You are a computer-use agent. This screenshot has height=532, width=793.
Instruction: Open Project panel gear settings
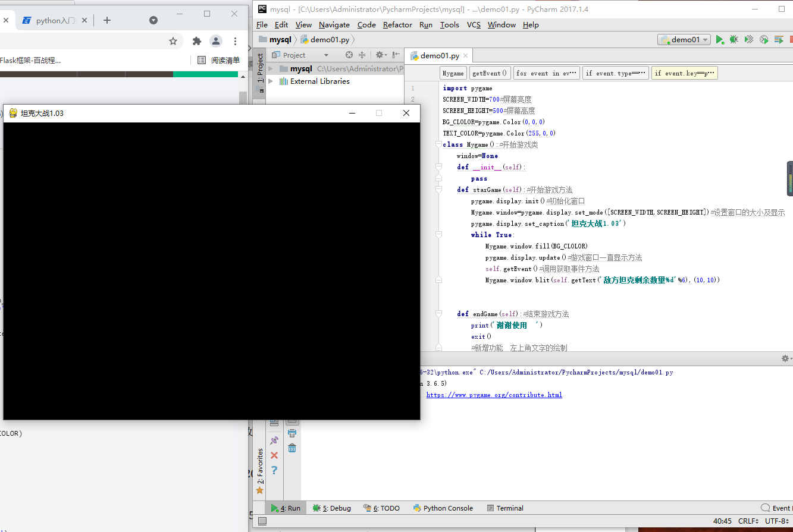click(x=381, y=55)
